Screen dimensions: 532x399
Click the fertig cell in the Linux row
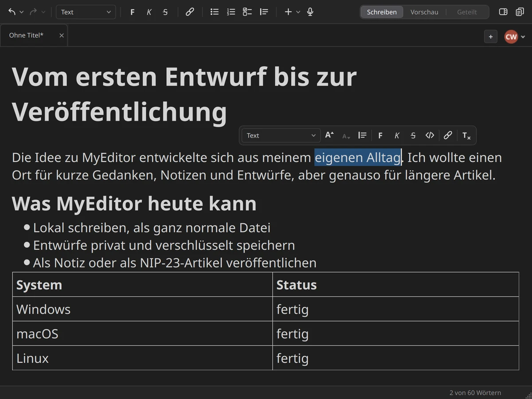tap(395, 358)
